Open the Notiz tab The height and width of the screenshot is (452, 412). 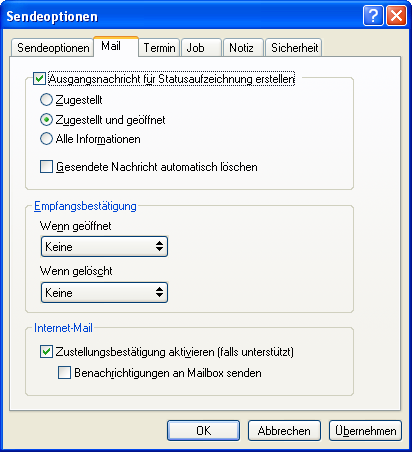243,48
